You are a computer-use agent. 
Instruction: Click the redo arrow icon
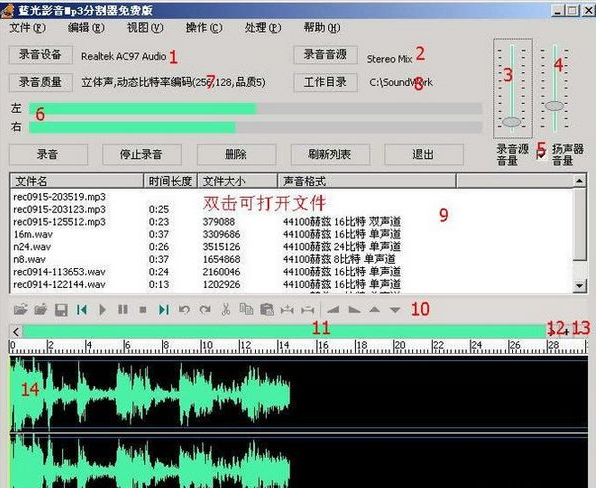coord(205,309)
